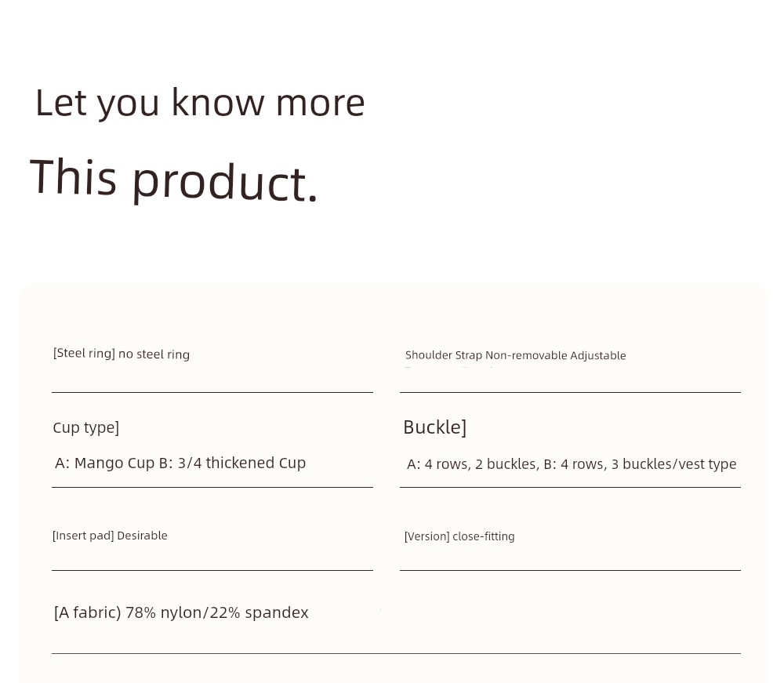Click the word 'Desirable' in insert pad row
The image size is (784, 683).
tap(142, 536)
